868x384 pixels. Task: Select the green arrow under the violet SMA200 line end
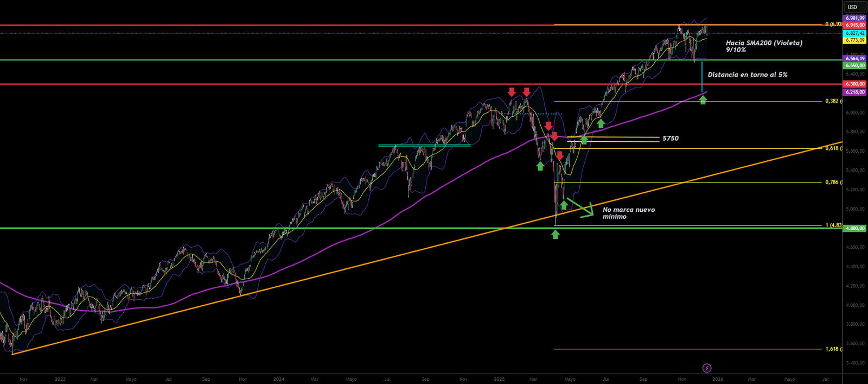click(703, 100)
